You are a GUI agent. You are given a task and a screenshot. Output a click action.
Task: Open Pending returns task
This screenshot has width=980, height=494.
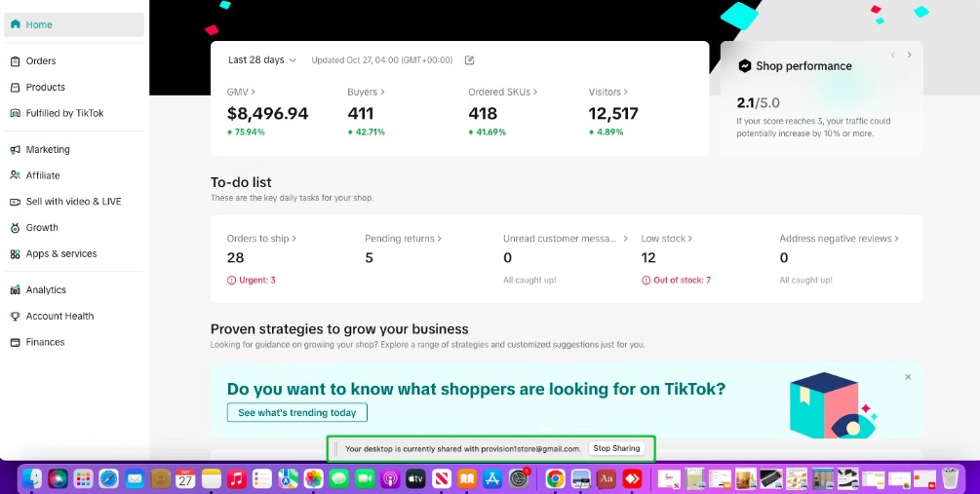coord(403,239)
